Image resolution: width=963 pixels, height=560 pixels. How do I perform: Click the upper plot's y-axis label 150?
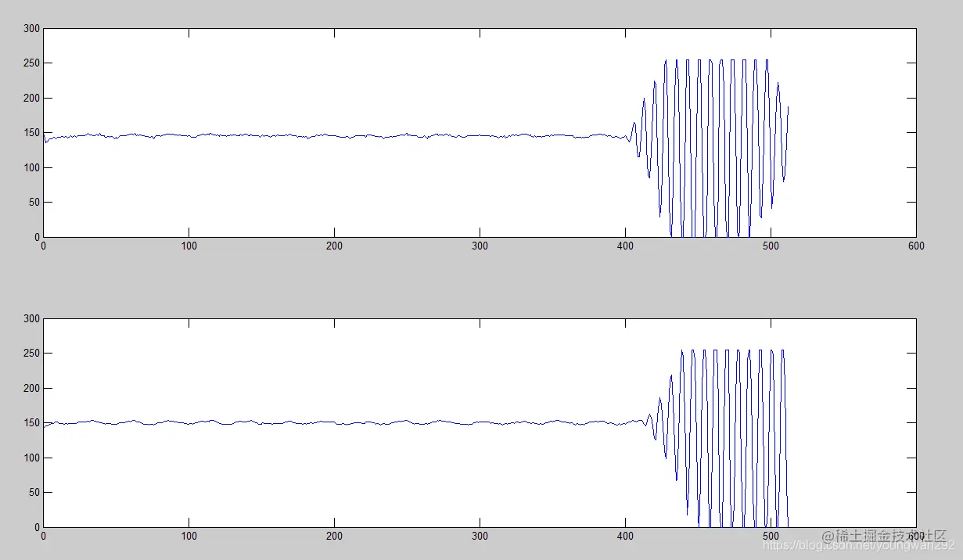tap(31, 133)
